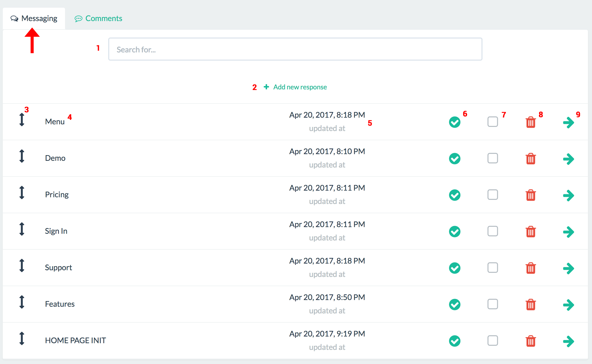Switch to the Comments tab
Image resolution: width=592 pixels, height=364 pixels.
coord(98,18)
